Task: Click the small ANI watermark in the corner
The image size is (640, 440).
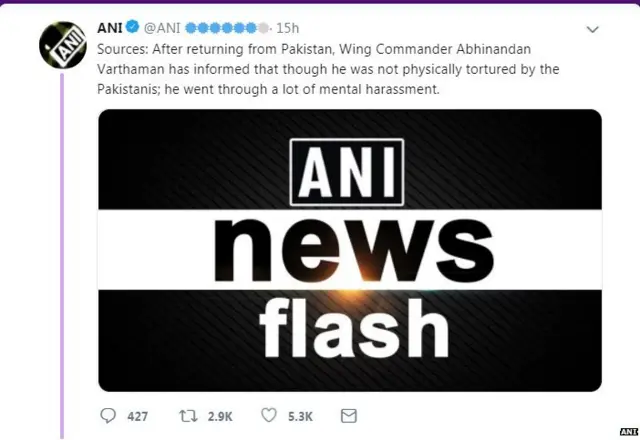Action: pos(629,431)
